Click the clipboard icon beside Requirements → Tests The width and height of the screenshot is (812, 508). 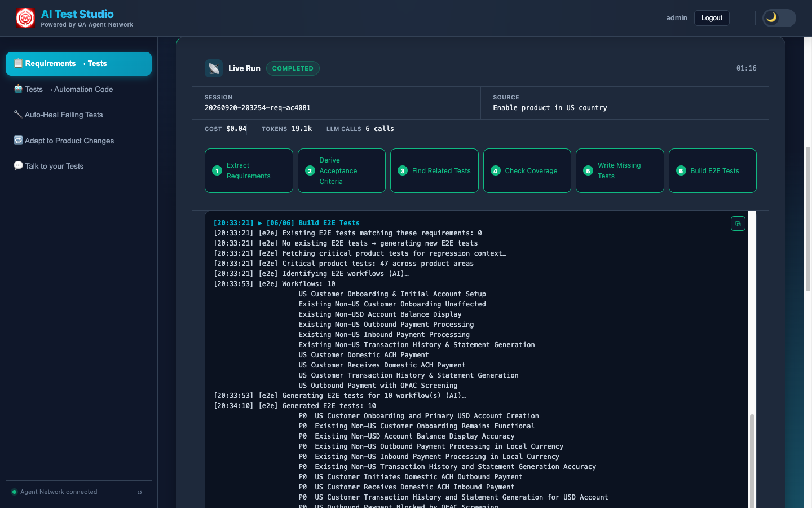click(x=18, y=63)
